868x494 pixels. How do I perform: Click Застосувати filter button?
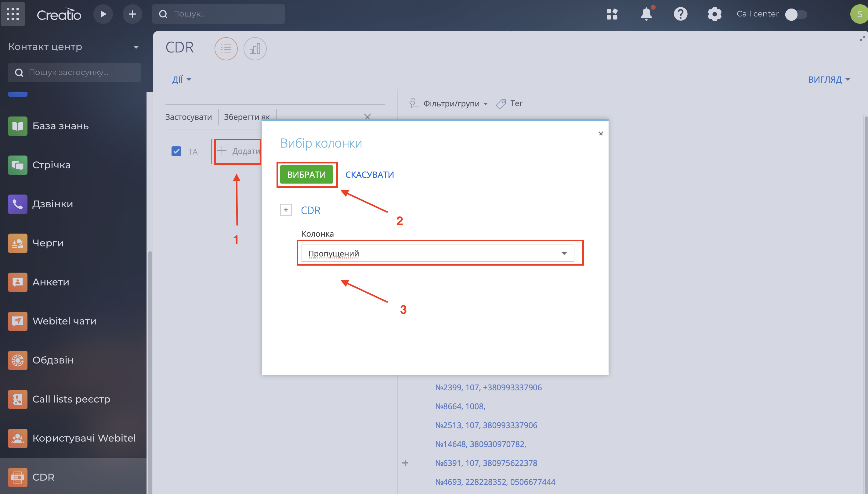(189, 117)
